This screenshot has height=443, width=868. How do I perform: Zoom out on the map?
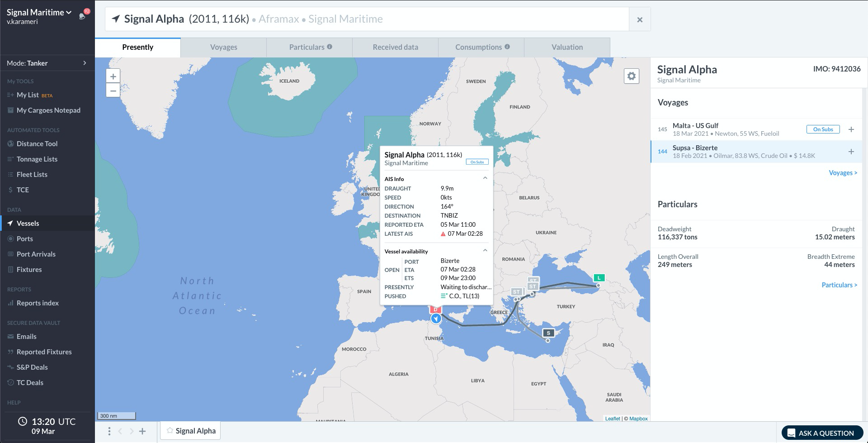(x=113, y=91)
